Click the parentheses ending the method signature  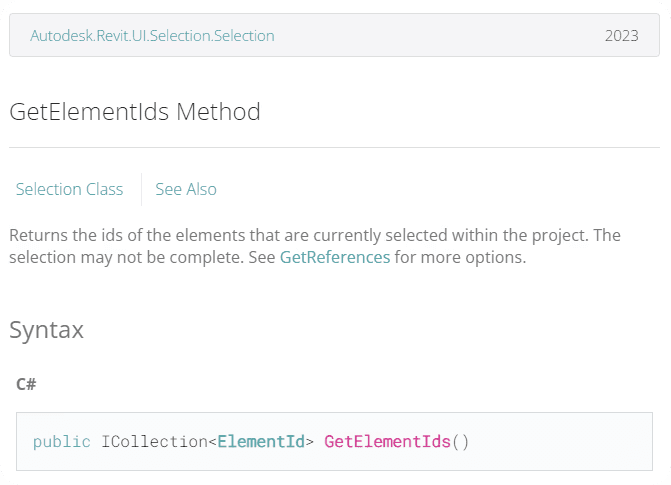tap(460, 441)
